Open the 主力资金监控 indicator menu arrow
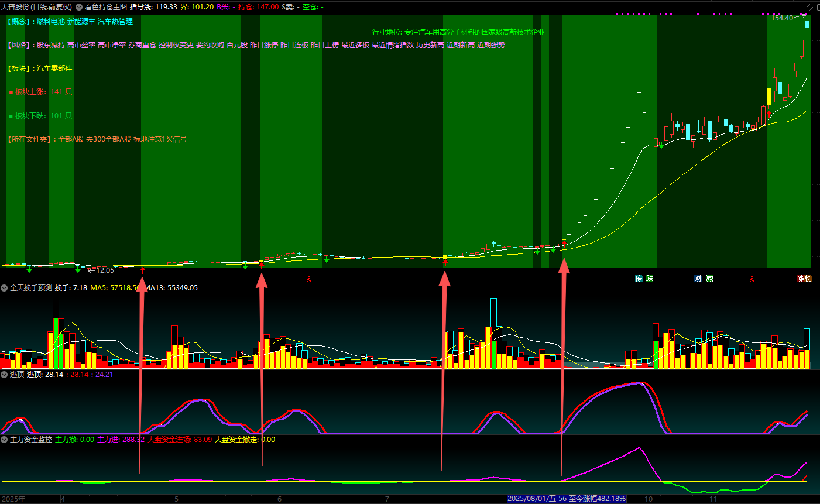Viewport: 820px width, 504px height. (5, 439)
